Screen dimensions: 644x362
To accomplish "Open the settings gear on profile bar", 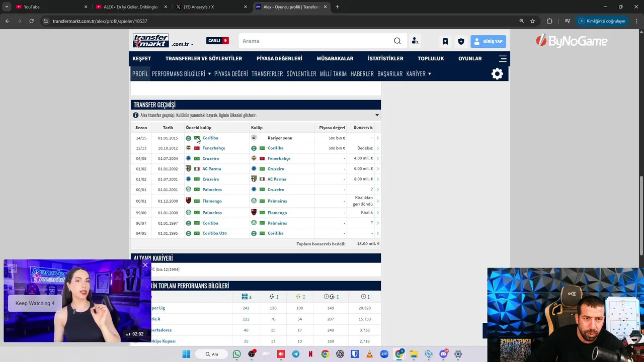I will click(x=497, y=74).
